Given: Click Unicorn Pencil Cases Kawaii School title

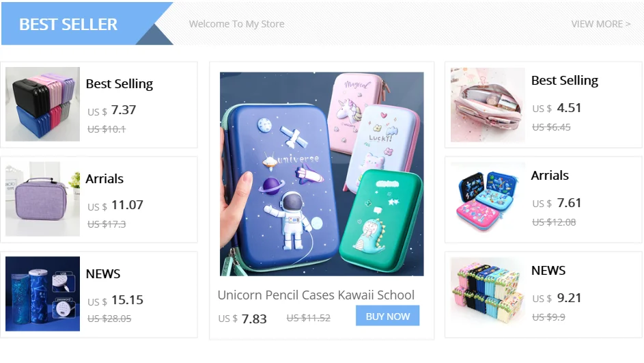Looking at the screenshot, I should (316, 295).
